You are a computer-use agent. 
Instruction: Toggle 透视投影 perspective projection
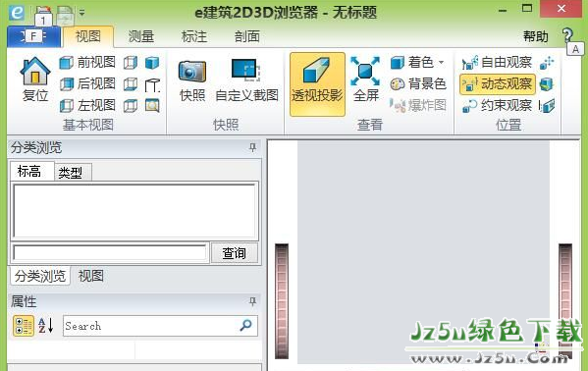pyautogui.click(x=317, y=83)
